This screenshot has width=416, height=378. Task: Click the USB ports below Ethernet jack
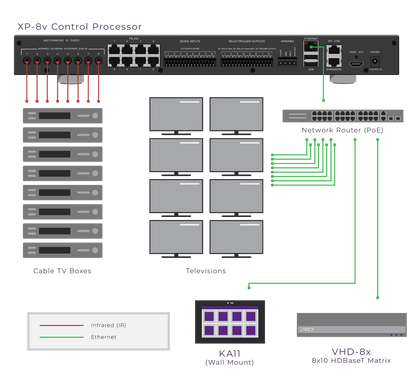pyautogui.click(x=311, y=61)
